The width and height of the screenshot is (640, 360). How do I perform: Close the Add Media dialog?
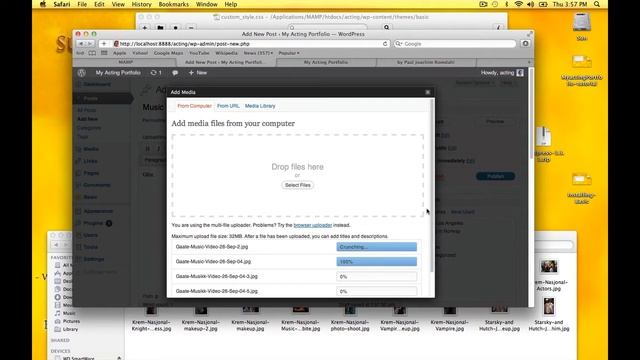[428, 92]
